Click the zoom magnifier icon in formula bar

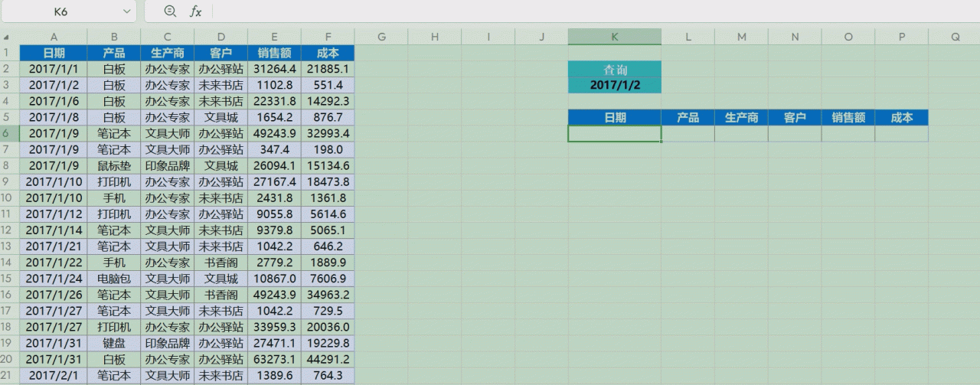(x=170, y=11)
